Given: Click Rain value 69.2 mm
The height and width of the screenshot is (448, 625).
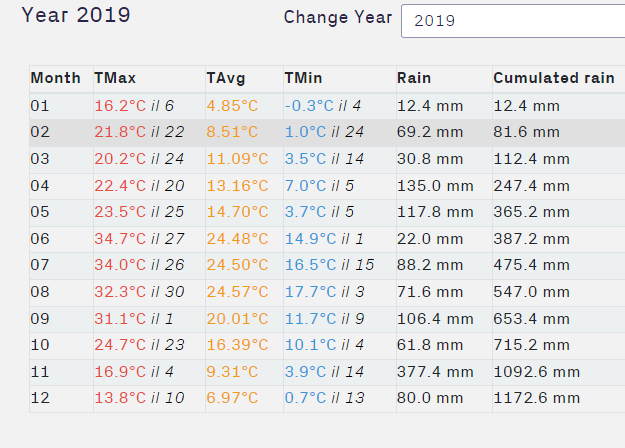Looking at the screenshot, I should (x=430, y=132).
